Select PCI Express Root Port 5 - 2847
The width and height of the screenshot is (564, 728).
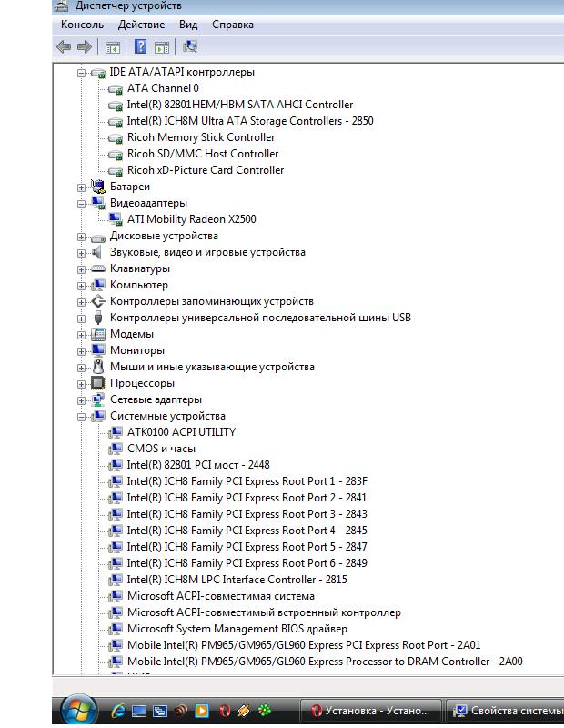[x=247, y=547]
